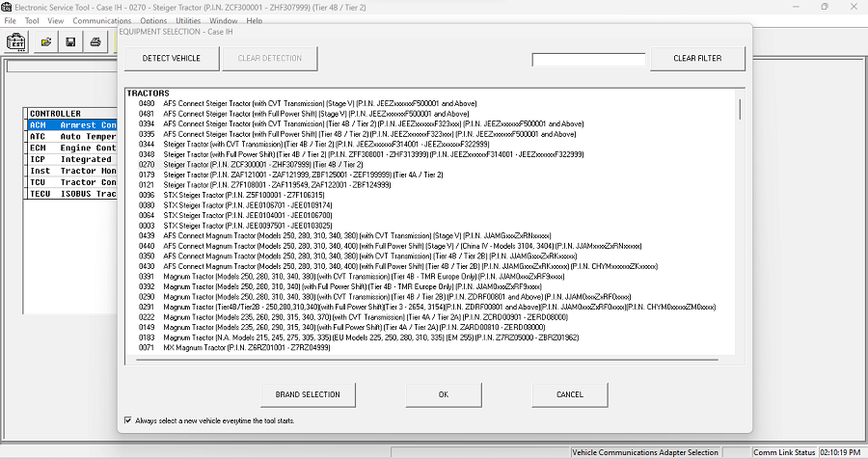Select 0080 STX Steiger Tractor row
This screenshot has height=459, width=868.
(235, 204)
